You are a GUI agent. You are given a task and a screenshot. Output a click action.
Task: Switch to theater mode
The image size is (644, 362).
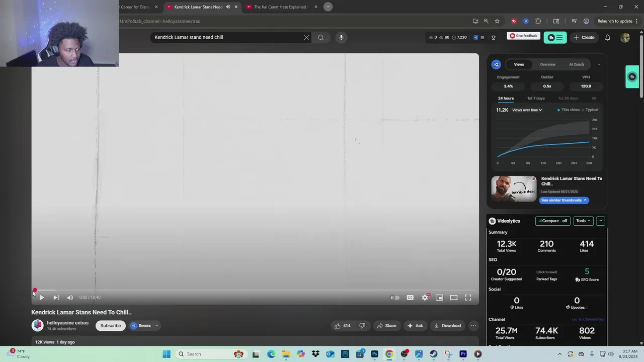(x=453, y=298)
